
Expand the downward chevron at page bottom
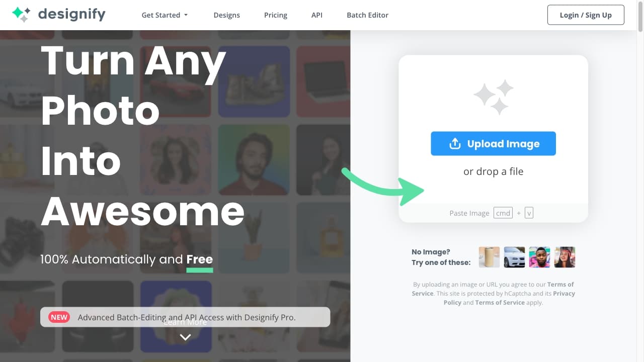point(185,337)
